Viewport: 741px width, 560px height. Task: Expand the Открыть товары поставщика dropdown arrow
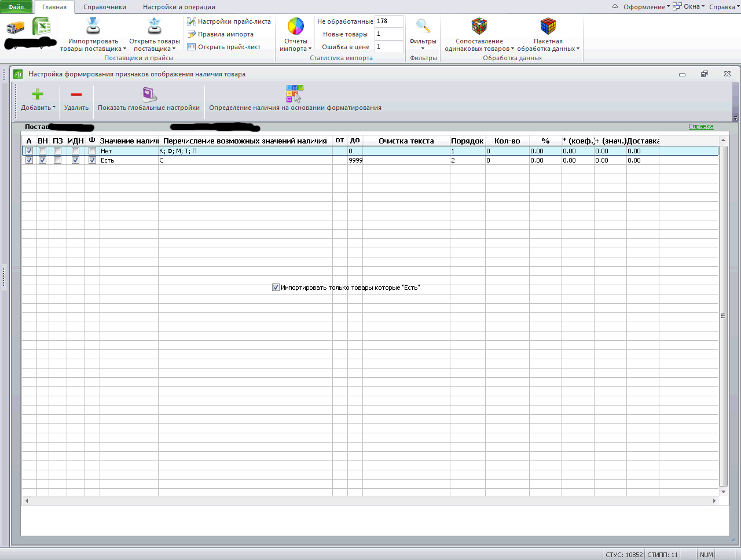tap(174, 49)
